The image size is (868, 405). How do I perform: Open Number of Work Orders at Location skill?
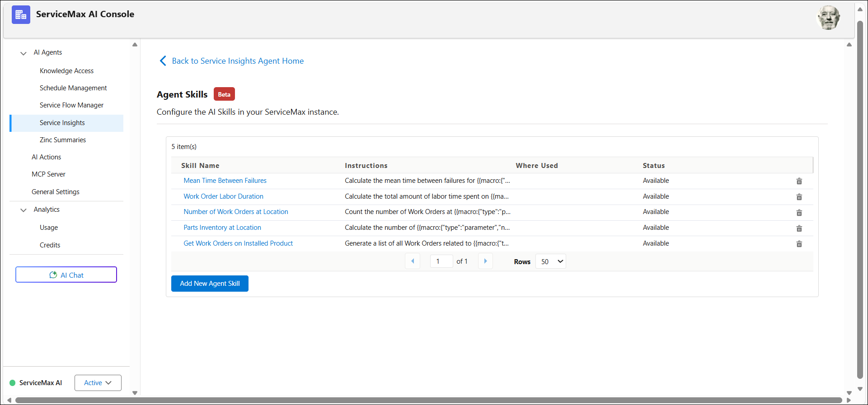click(x=236, y=212)
